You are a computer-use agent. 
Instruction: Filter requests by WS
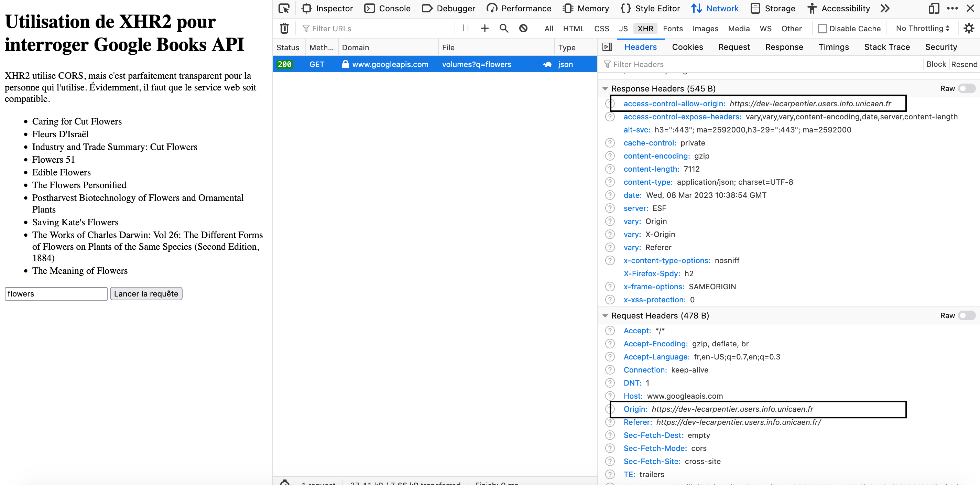pos(766,29)
